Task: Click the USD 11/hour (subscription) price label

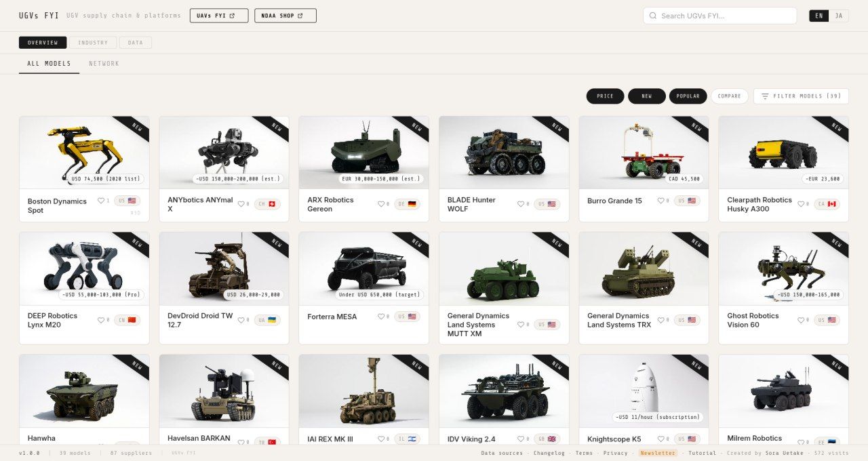Action: click(x=657, y=417)
